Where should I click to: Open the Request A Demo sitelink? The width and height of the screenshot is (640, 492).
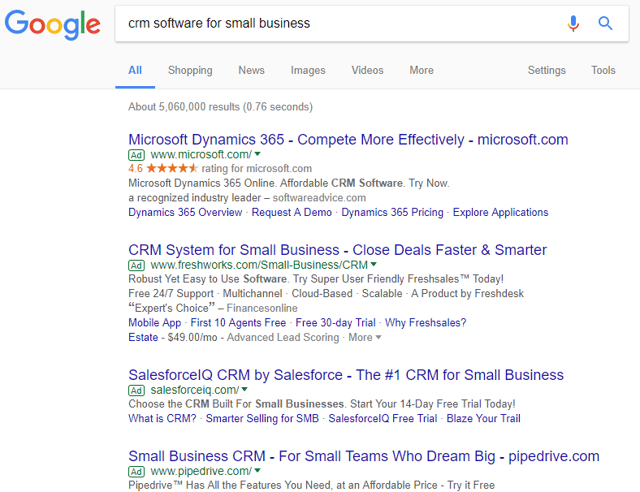(x=291, y=212)
